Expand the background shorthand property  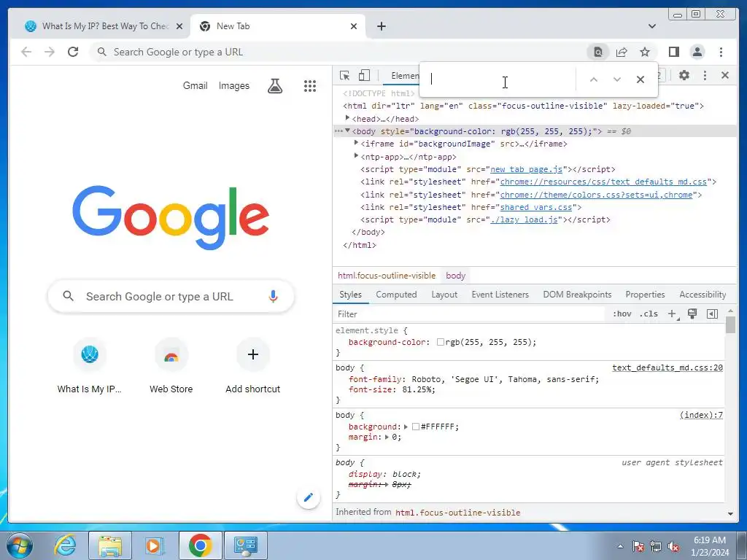tap(406, 427)
